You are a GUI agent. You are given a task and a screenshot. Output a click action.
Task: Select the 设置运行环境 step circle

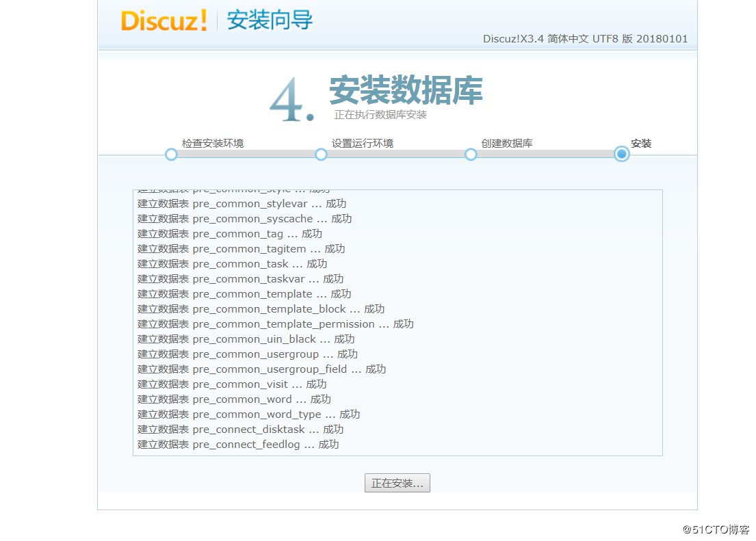tap(321, 155)
